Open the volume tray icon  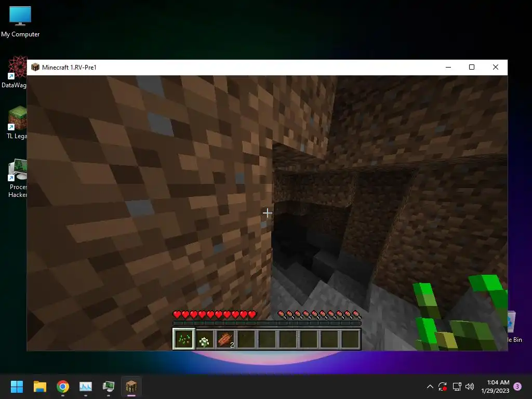pos(470,387)
